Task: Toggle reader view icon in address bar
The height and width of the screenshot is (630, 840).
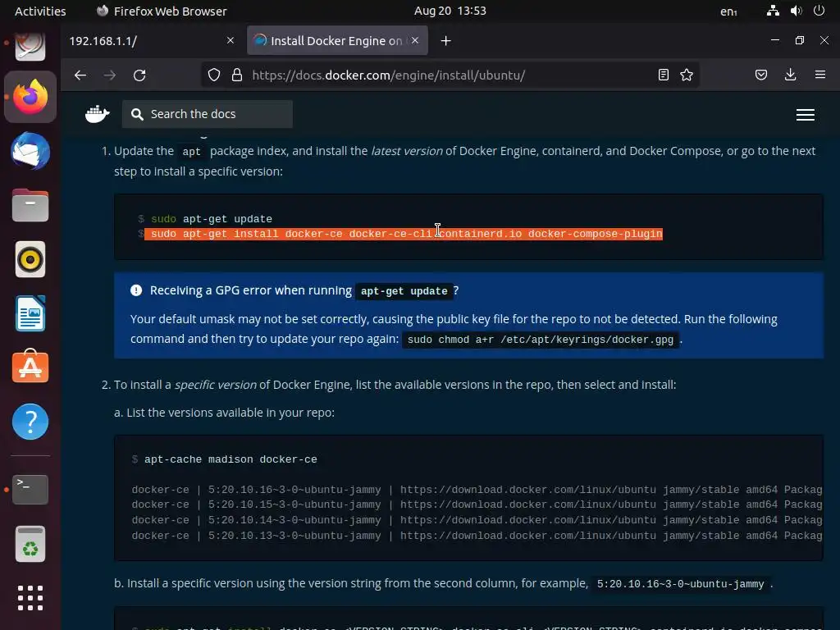Action: click(x=663, y=75)
